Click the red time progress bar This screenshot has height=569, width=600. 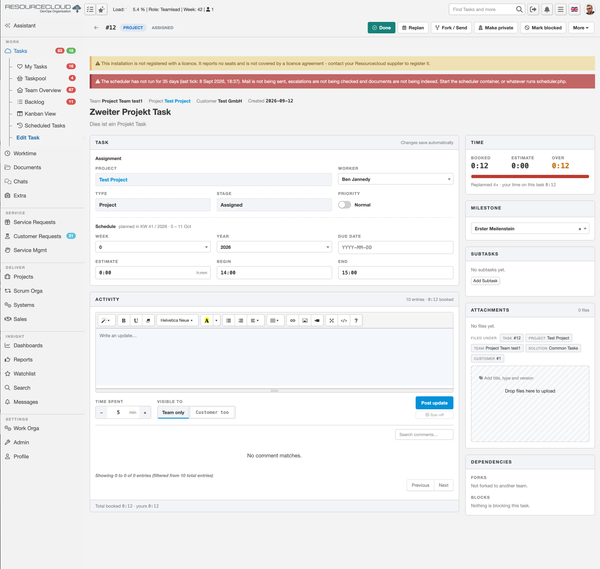coord(530,176)
